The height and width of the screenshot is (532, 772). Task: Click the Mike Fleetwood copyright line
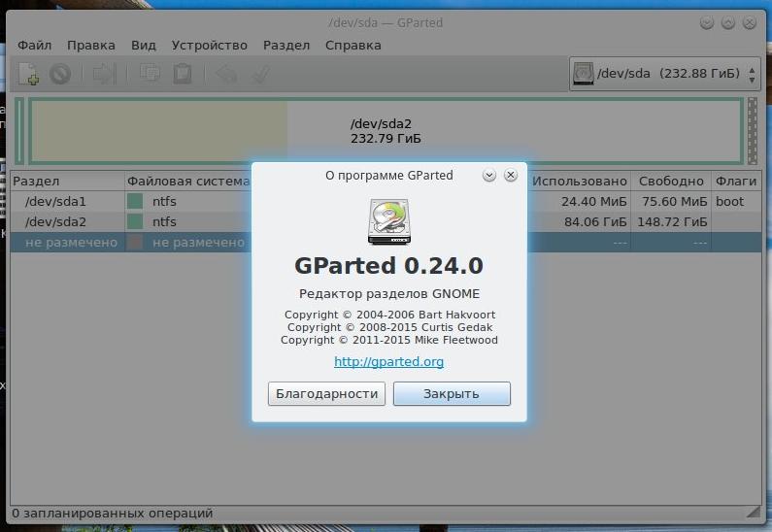point(389,340)
